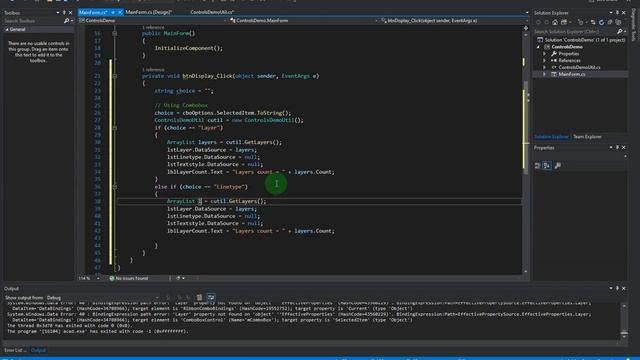Screen dimensions: 640x360
Task: Click Search Toolbox input field
Action: [x=33, y=20]
